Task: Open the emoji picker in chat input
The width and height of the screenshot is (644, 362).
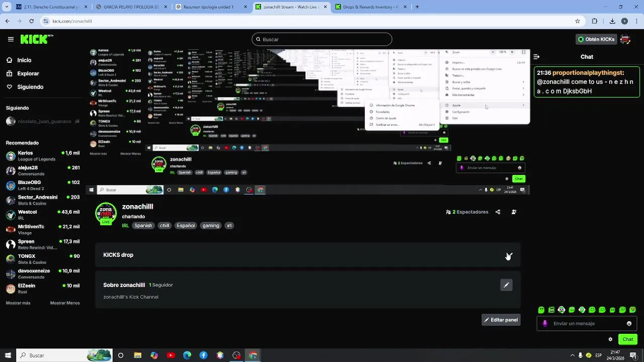Action: coord(629,324)
